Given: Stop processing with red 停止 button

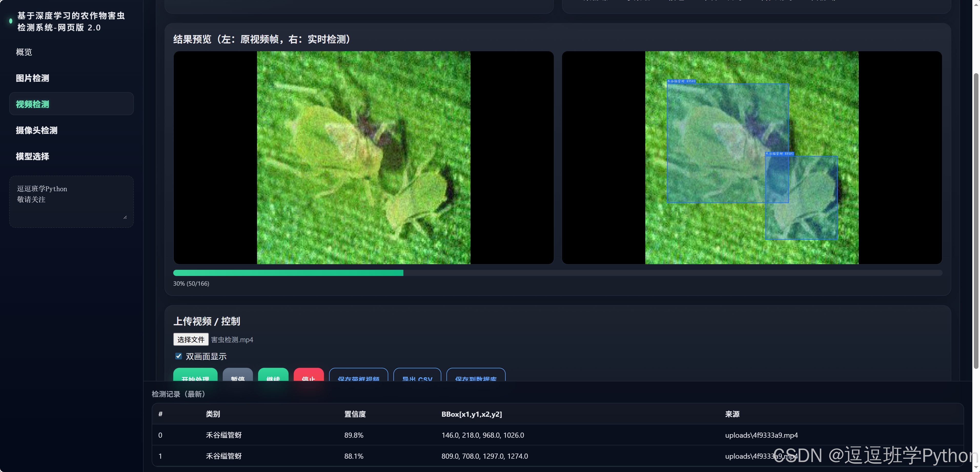Looking at the screenshot, I should (x=308, y=376).
